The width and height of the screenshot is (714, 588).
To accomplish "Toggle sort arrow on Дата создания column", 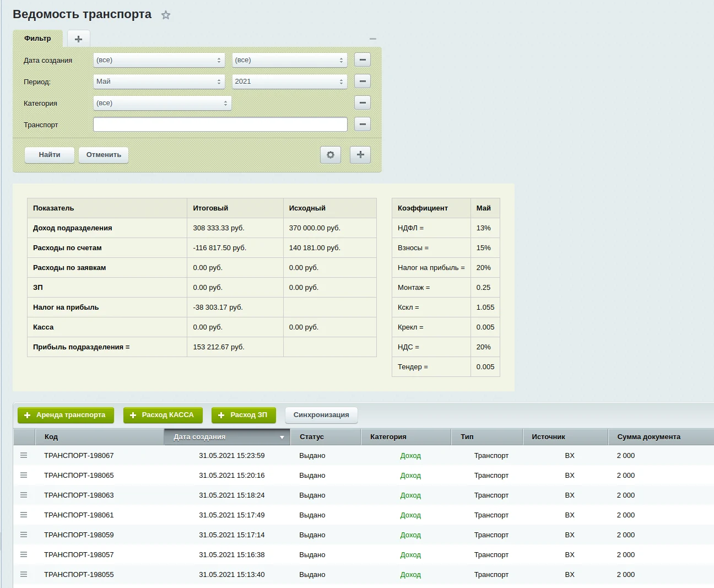I will (282, 437).
